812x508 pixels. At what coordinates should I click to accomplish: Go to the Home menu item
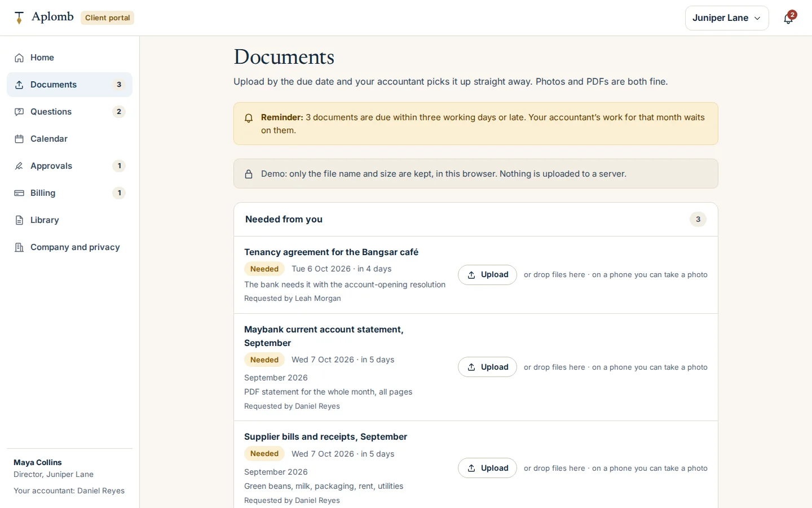click(x=69, y=58)
